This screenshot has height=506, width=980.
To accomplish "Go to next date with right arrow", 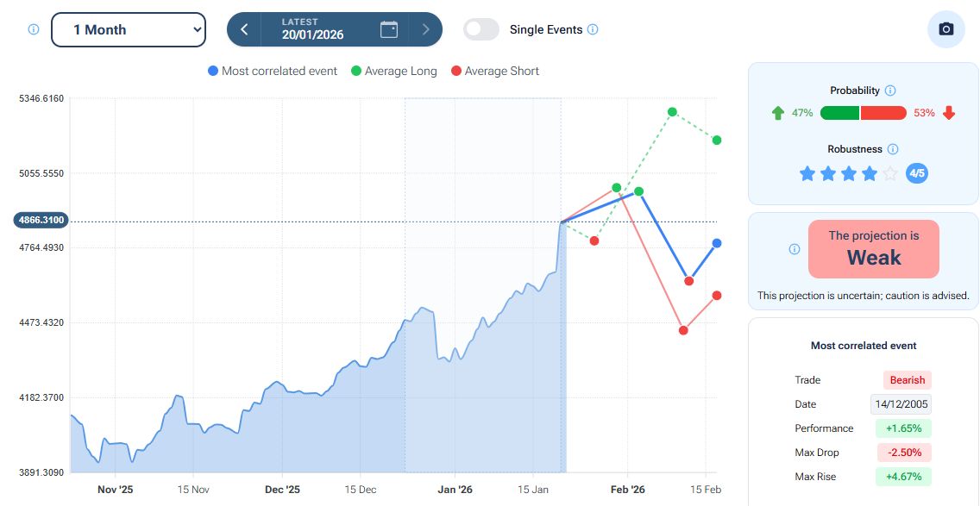I will click(425, 29).
